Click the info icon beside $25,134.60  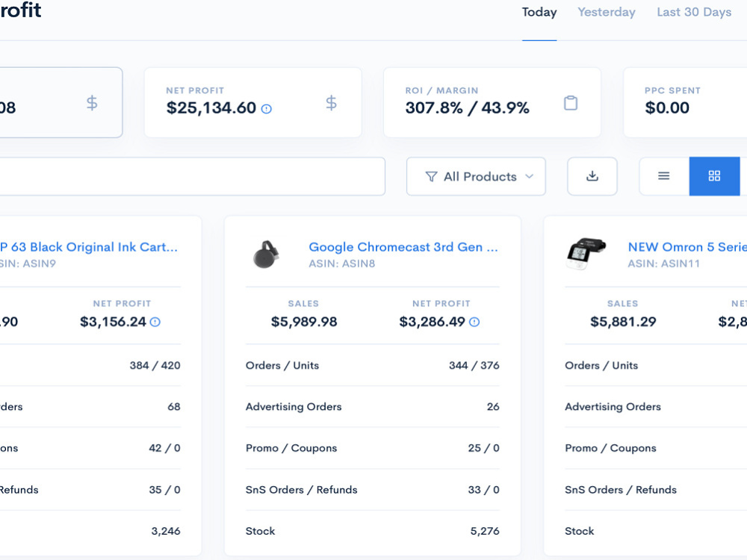point(267,109)
